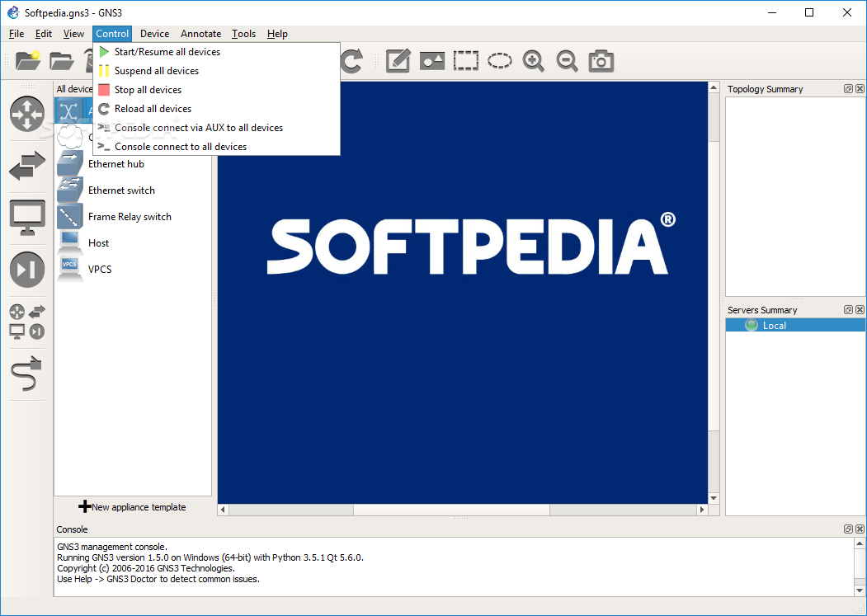Float the Topology Summary panel

pyautogui.click(x=848, y=88)
